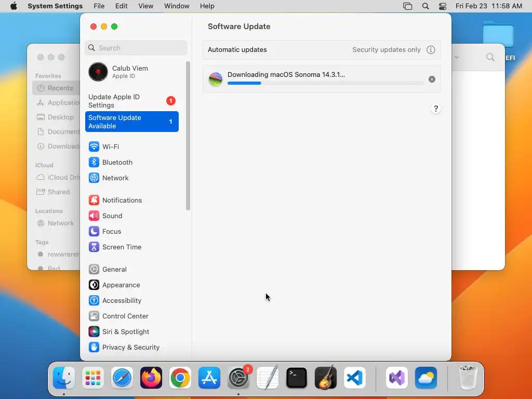This screenshot has height=399, width=532.
Task: Open Sound settings
Action: [x=131, y=216]
